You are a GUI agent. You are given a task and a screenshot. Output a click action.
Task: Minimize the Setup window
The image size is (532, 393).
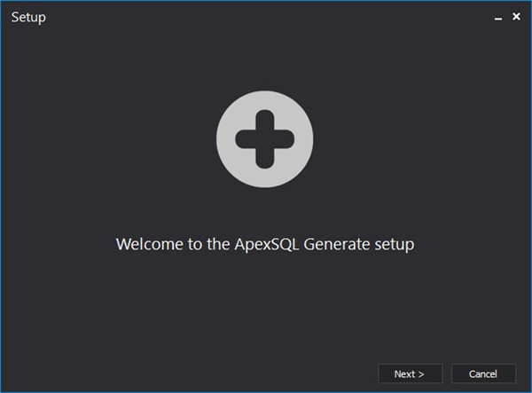[x=498, y=18]
